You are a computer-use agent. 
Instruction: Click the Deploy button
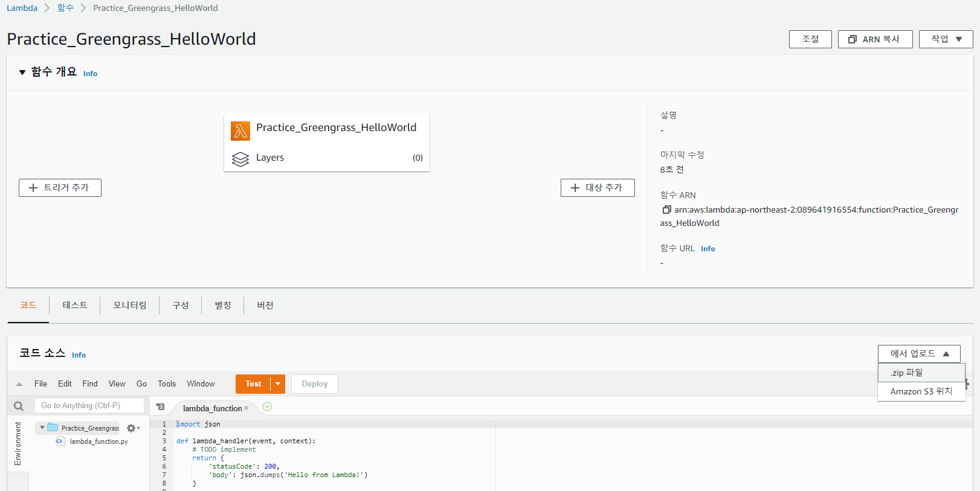[315, 384]
